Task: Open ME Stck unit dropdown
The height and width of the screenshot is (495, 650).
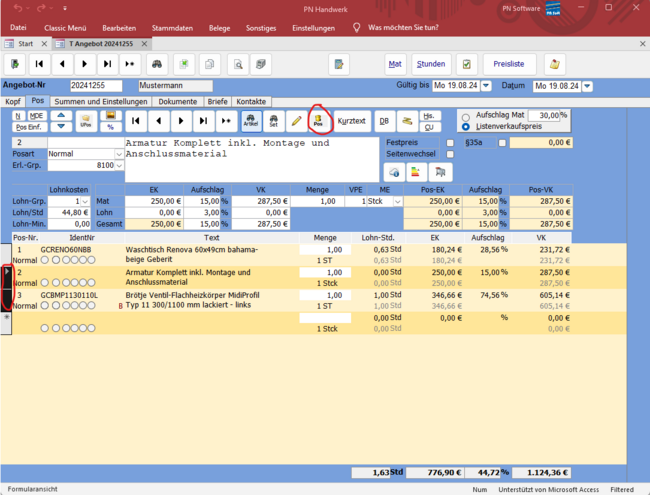Action: [x=398, y=201]
